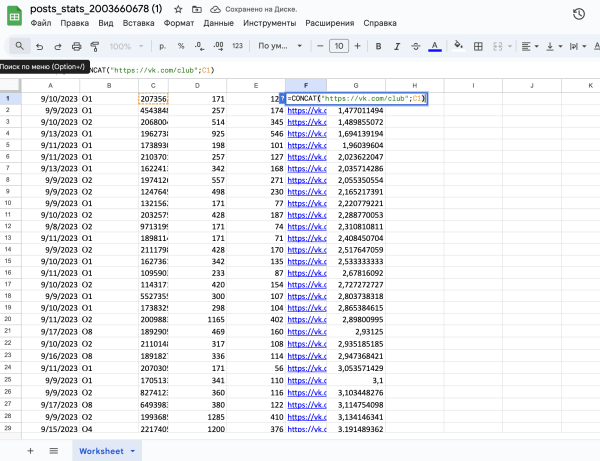Open the zoom 100% dropdown
The height and width of the screenshot is (461, 600).
[125, 46]
